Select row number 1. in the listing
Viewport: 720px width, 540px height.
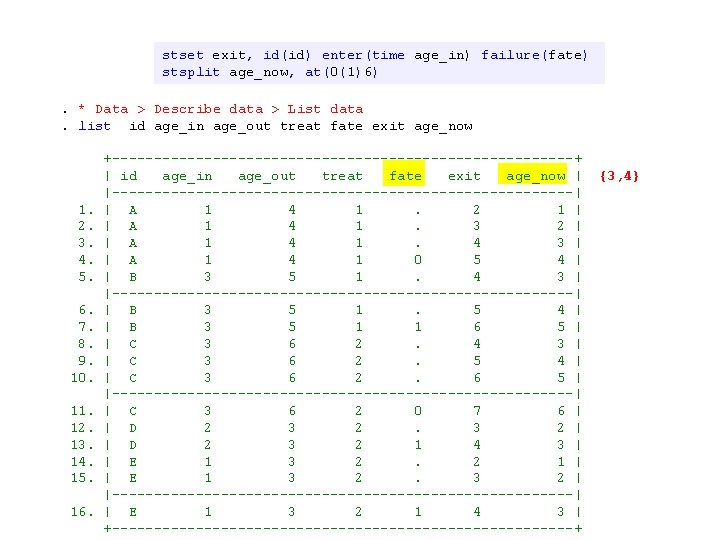tap(86, 210)
